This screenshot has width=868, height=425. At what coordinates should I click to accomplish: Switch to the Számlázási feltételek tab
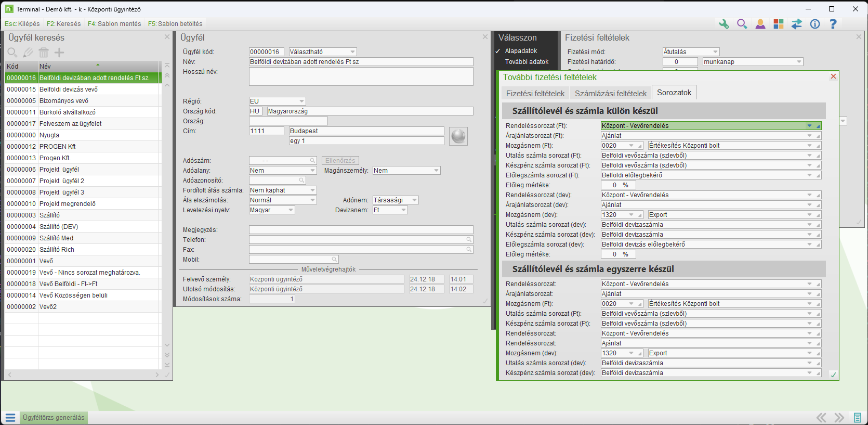point(610,94)
